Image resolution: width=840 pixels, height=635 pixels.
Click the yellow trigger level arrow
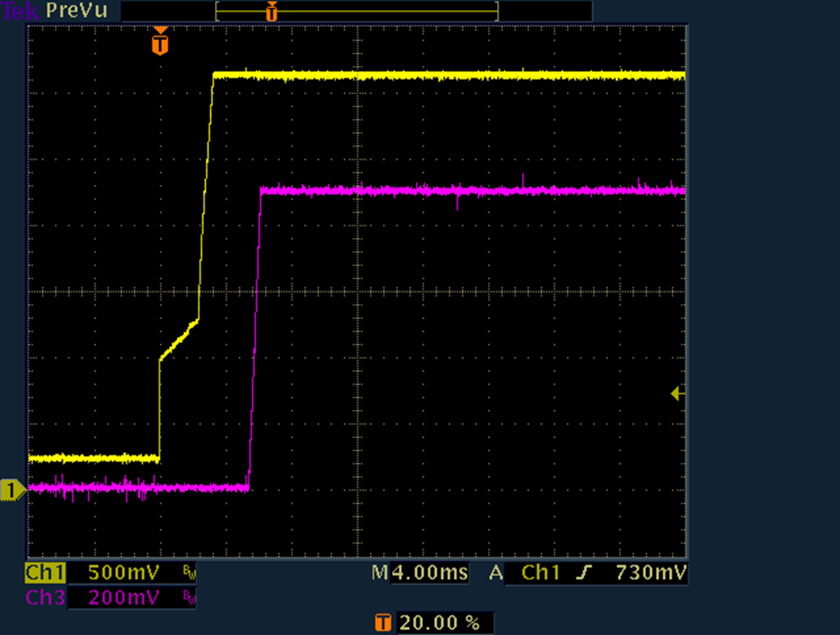678,394
